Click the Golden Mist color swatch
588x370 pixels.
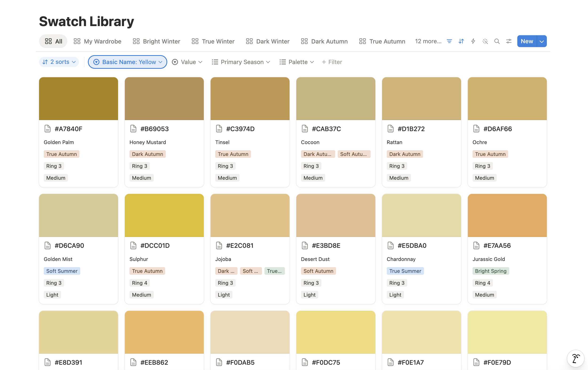[x=78, y=215]
